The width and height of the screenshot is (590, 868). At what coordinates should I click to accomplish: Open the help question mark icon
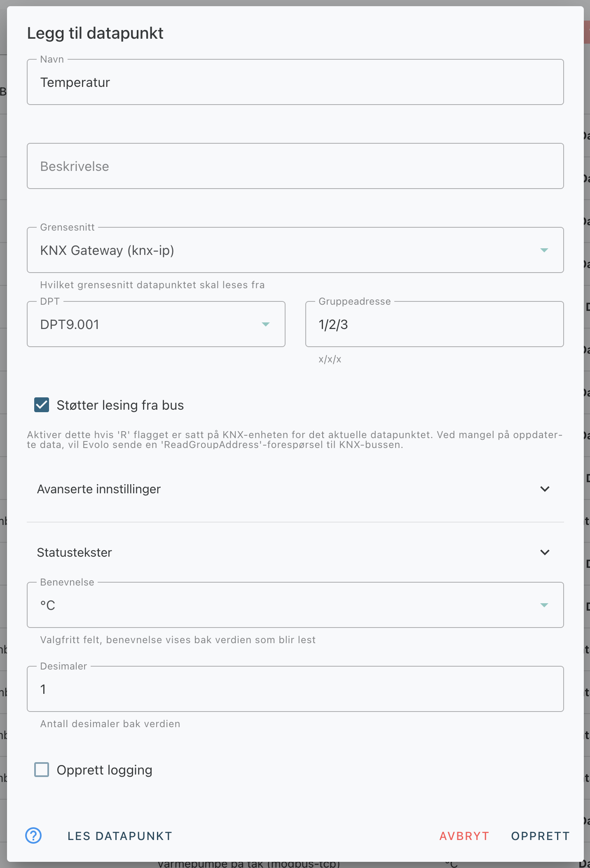click(x=33, y=835)
